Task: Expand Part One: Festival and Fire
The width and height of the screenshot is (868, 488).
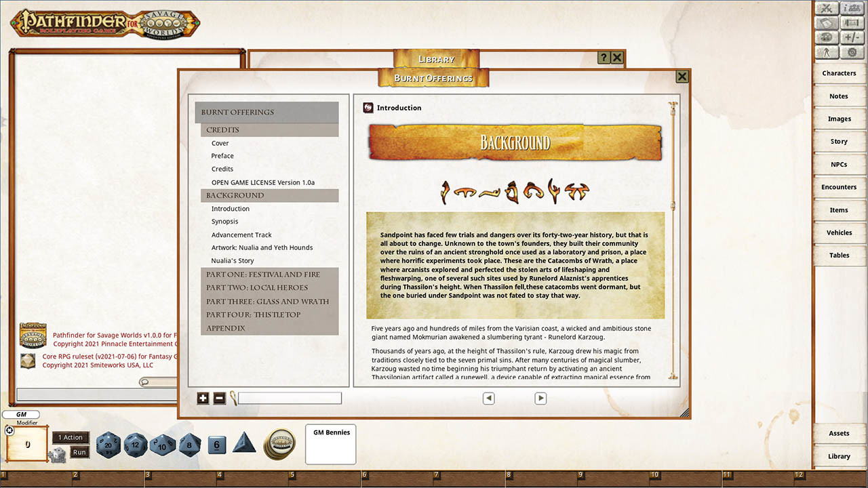Action: tap(269, 274)
